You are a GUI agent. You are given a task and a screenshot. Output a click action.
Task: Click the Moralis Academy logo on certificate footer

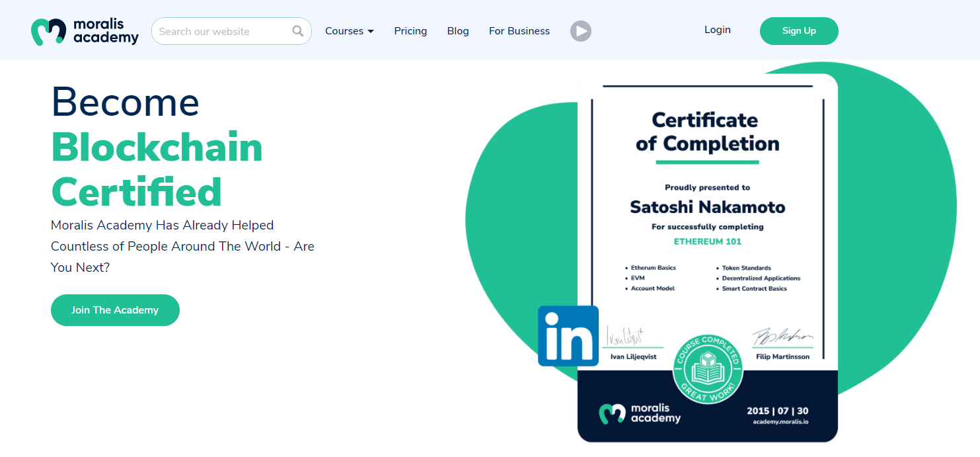[640, 413]
